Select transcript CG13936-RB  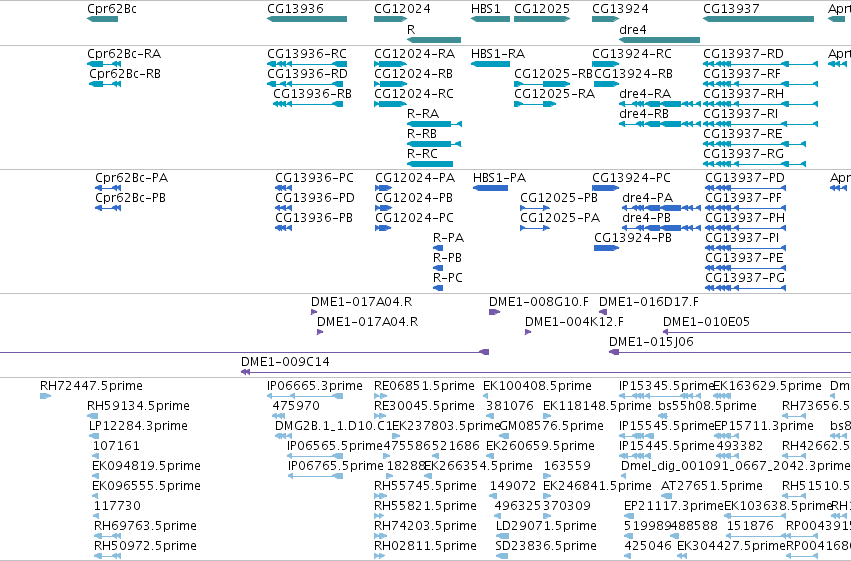click(x=308, y=104)
